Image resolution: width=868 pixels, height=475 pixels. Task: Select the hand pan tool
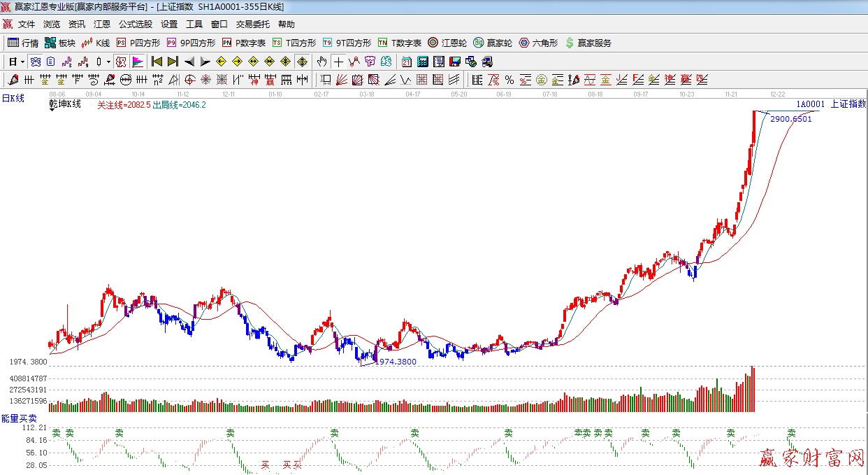coord(321,62)
